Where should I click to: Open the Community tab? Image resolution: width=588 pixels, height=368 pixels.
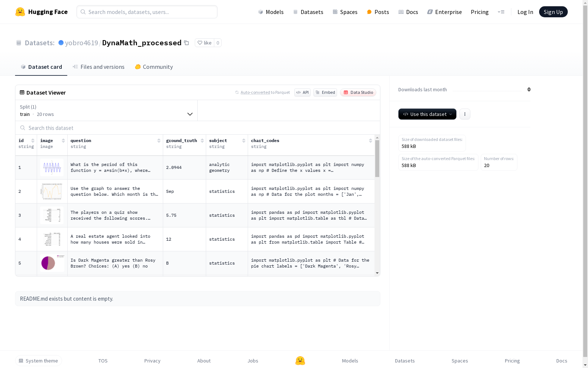154,67
